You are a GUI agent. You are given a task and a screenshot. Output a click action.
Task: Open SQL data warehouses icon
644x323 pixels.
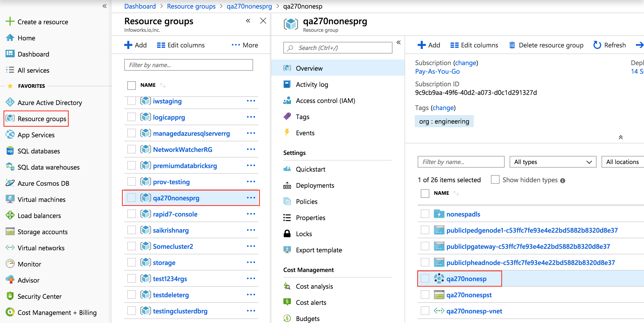coord(10,167)
